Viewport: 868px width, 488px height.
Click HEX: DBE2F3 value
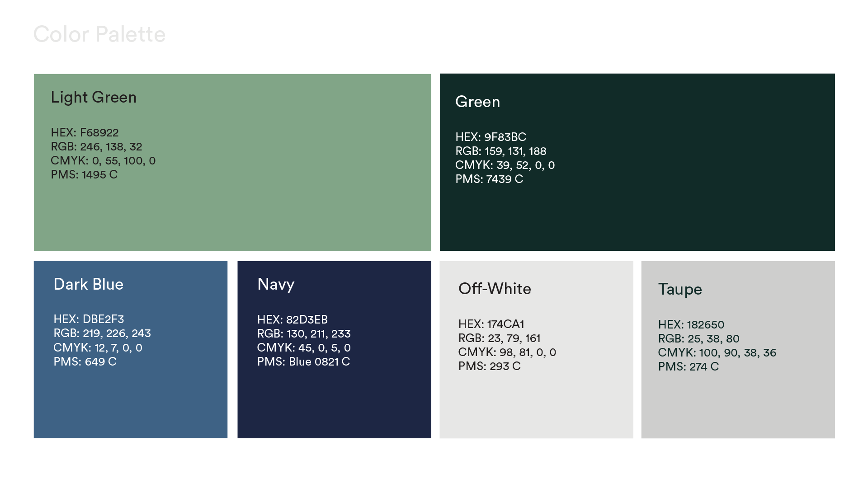(89, 319)
